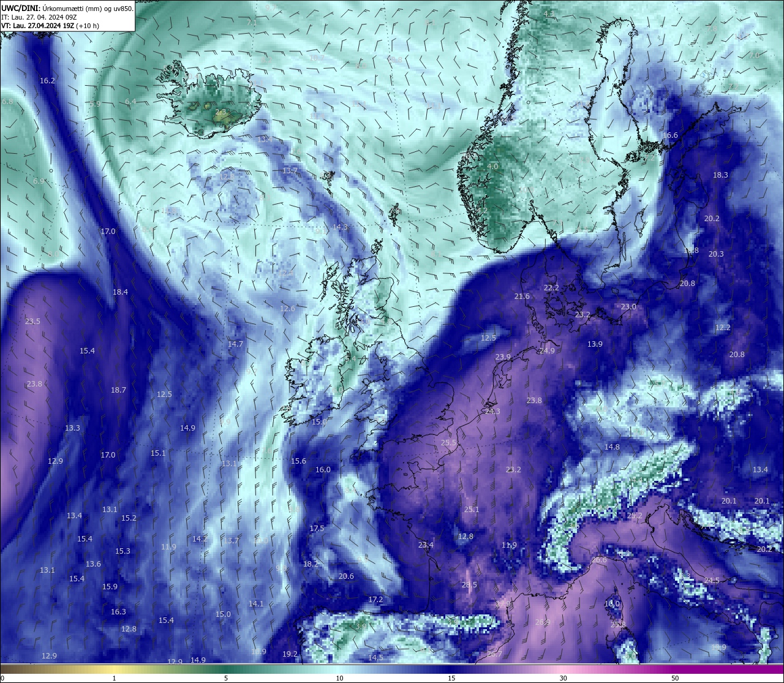Image resolution: width=784 pixels, height=683 pixels.
Task: Click the map value 14.7
Action: click(x=235, y=344)
